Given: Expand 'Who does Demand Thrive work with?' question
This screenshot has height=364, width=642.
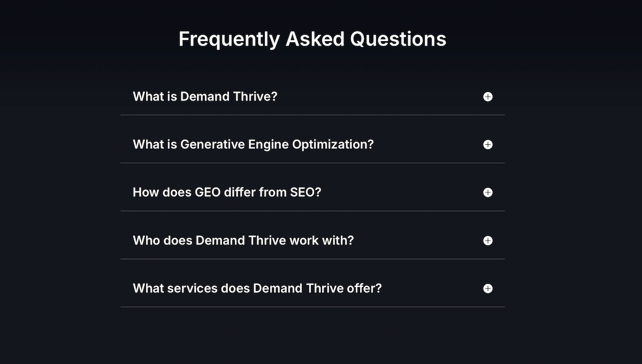Looking at the screenshot, I should click(x=243, y=241).
